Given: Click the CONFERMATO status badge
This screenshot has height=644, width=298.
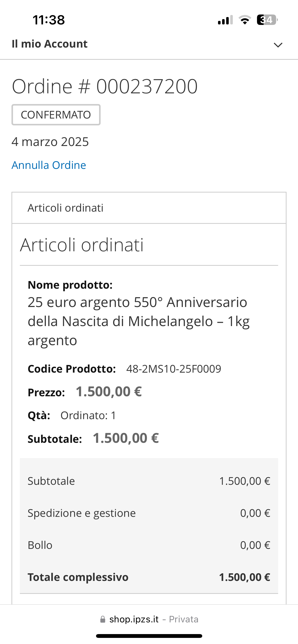Looking at the screenshot, I should pos(56,115).
